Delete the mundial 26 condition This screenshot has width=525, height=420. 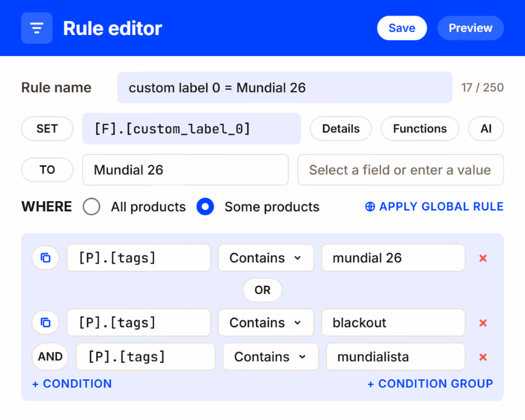tap(483, 258)
